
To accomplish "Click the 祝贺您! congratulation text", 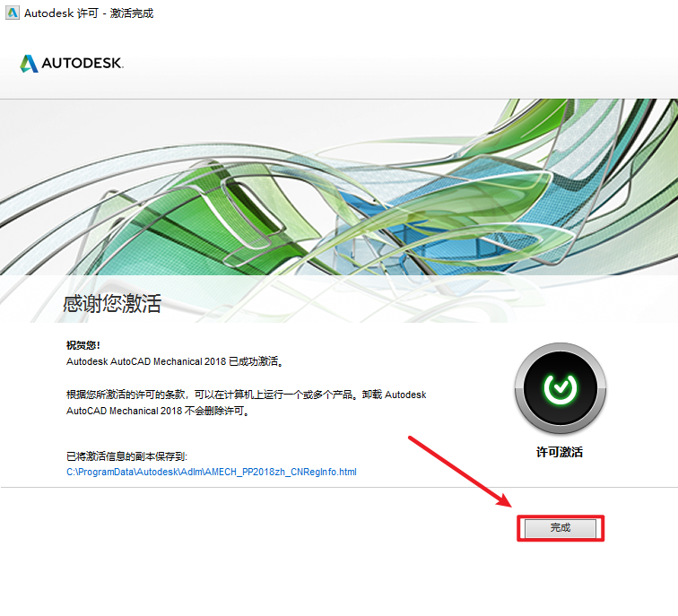I will [83, 345].
